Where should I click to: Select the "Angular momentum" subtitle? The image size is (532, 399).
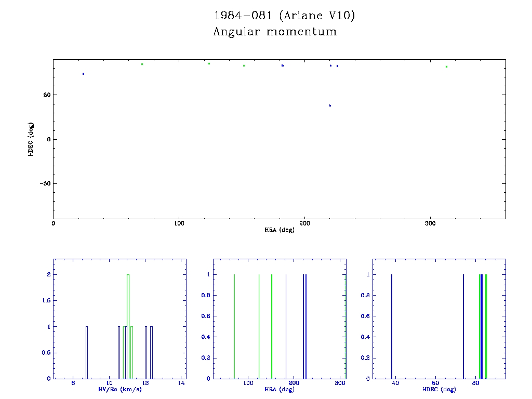(275, 32)
